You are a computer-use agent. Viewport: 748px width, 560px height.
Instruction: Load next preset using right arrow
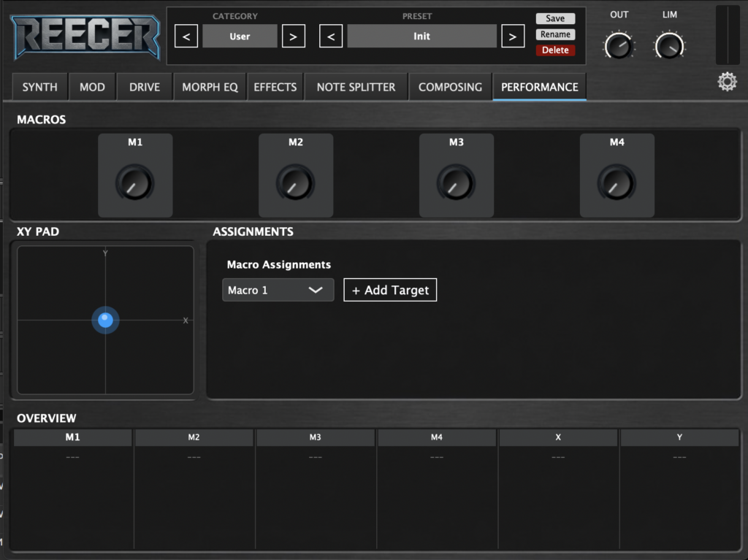tap(513, 36)
